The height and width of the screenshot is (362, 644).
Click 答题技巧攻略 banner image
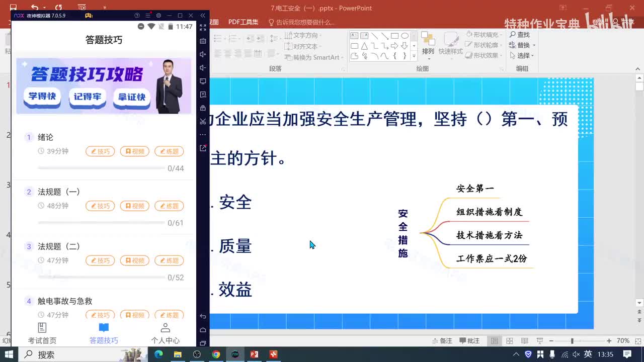104,85
